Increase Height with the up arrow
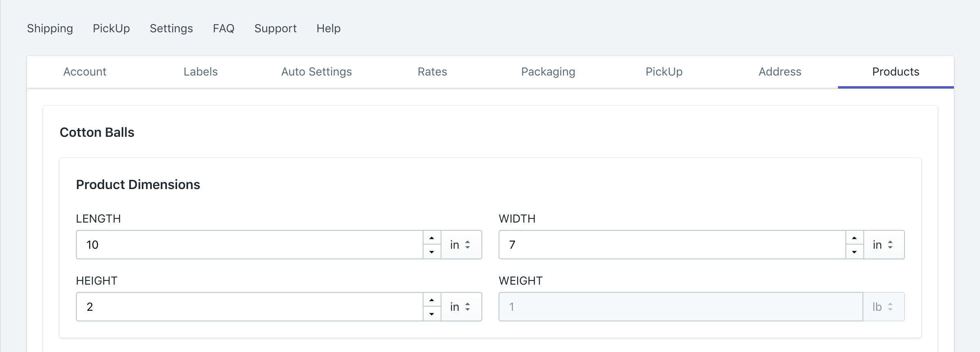This screenshot has height=352, width=980. [x=432, y=300]
